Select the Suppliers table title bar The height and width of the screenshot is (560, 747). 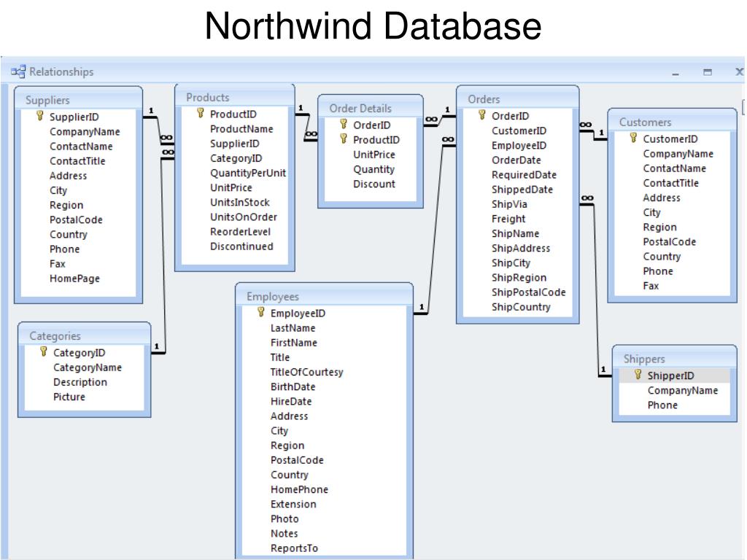click(x=78, y=99)
